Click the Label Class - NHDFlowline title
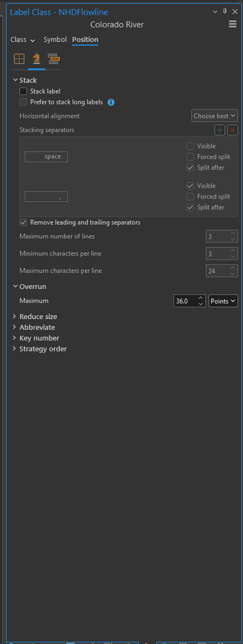The width and height of the screenshot is (243, 644). point(59,12)
